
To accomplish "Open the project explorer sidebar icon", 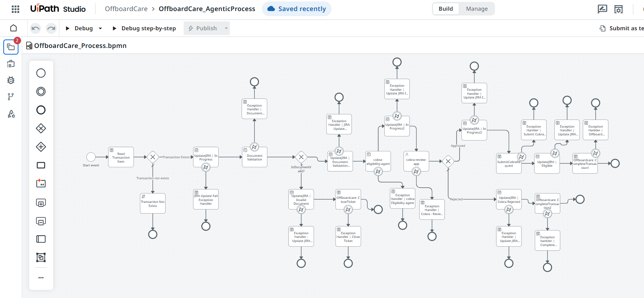I will pyautogui.click(x=11, y=47).
